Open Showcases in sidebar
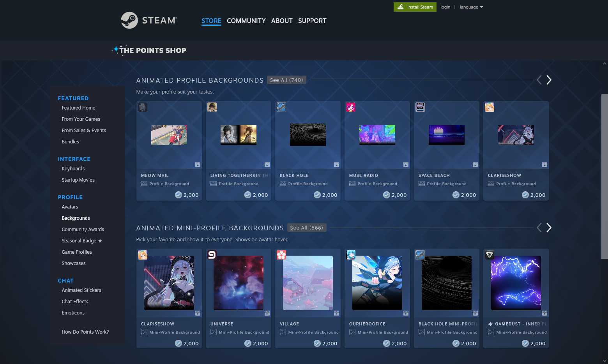 (x=74, y=263)
